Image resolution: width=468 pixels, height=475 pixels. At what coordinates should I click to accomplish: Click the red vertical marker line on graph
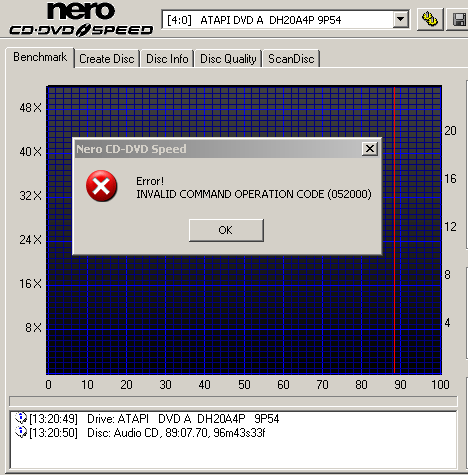click(x=394, y=230)
